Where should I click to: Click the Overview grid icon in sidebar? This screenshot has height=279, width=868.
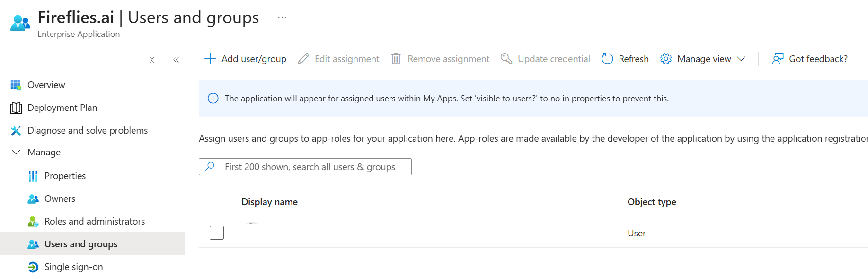[16, 85]
